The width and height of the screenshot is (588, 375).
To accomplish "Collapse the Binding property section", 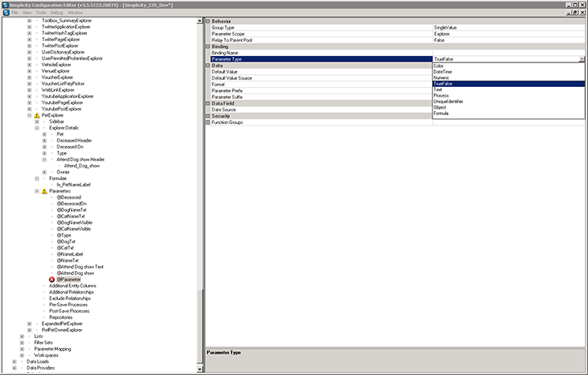I will [x=208, y=47].
